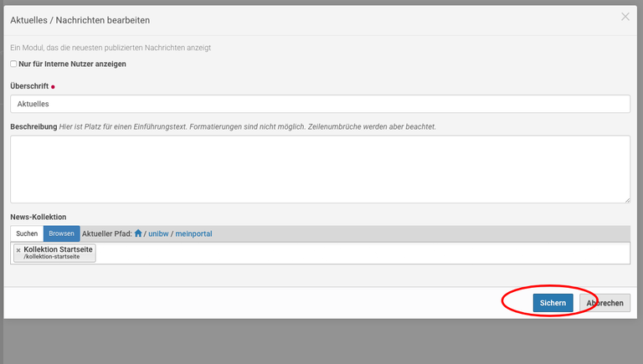Go to home via house icon in path
Screen dimensions: 643x364
tap(138, 233)
